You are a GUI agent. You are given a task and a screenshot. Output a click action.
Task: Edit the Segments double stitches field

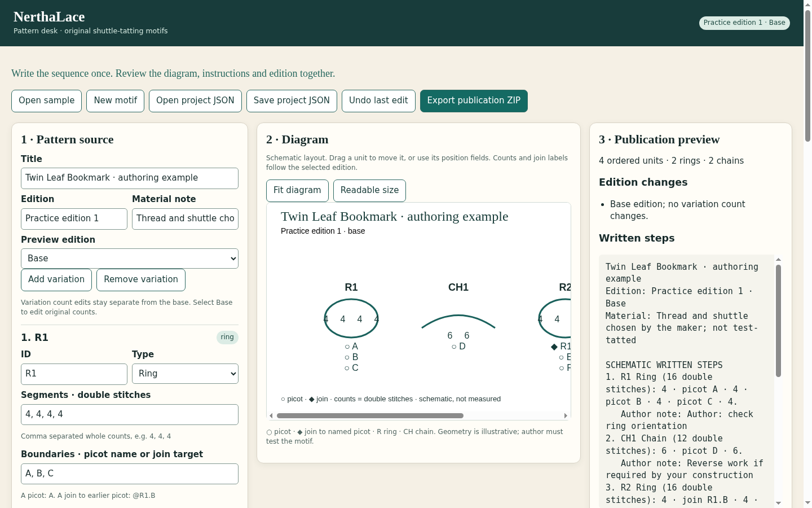[130, 414]
